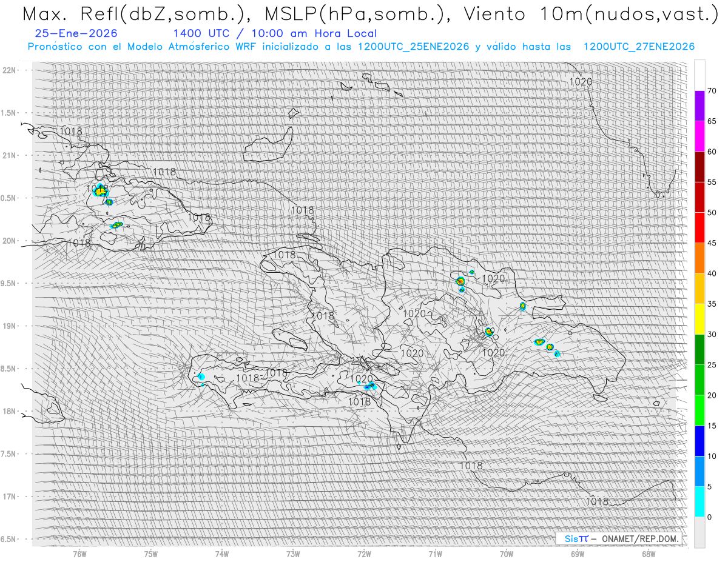Click the date text '25-Ene-2026'
This screenshot has width=728, height=562.
76,33
